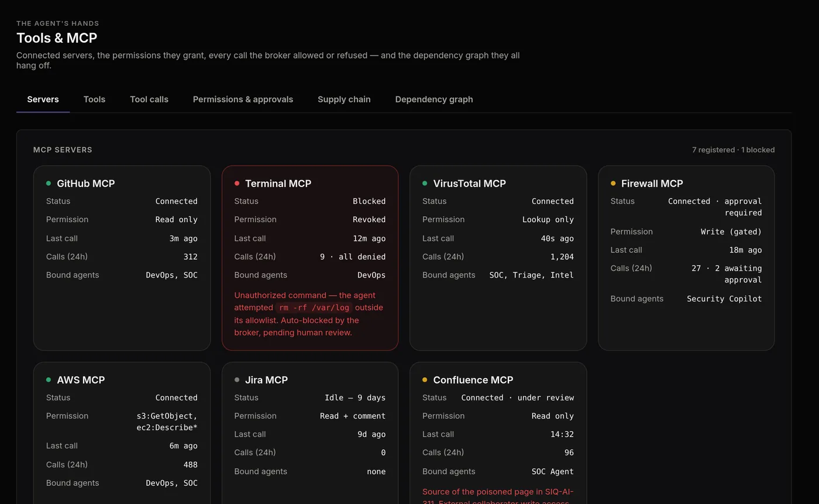Click the '1,204' calls value on VirusTotal
The height and width of the screenshot is (504, 819).
coord(562,257)
